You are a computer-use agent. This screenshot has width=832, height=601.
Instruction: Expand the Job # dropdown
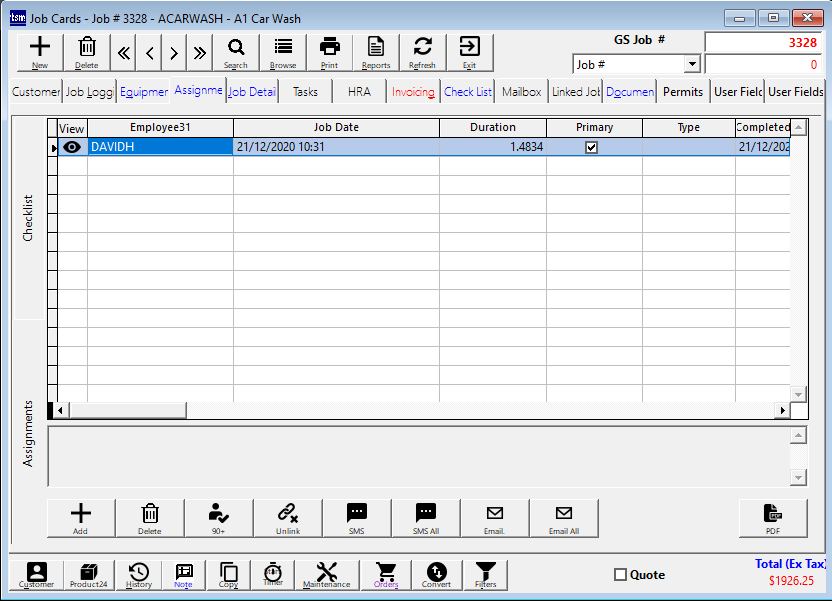coord(691,64)
